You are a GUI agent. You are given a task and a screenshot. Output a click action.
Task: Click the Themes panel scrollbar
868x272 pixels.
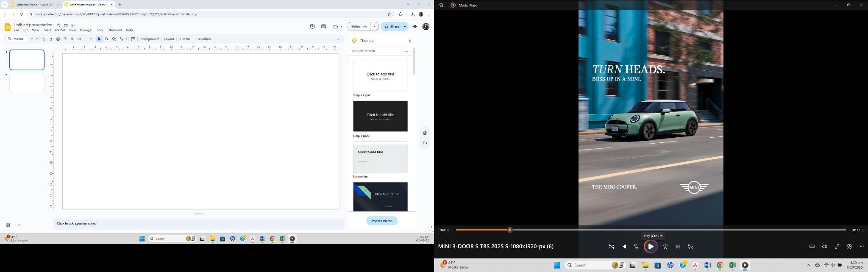414,62
